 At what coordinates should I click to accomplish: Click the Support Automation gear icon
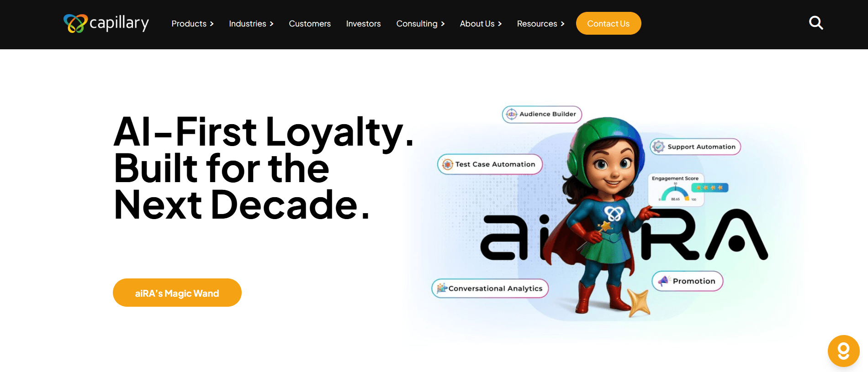658,147
